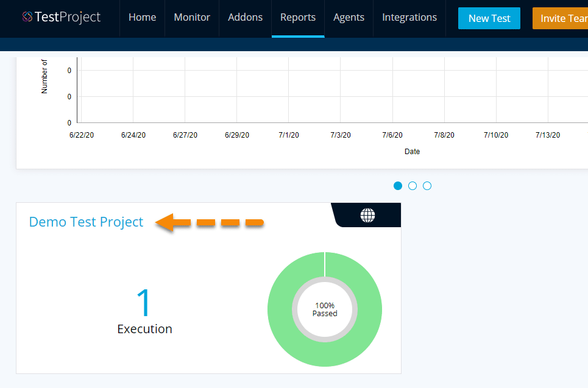The image size is (588, 388).
Task: Select the Reports tab
Action: [x=298, y=18]
